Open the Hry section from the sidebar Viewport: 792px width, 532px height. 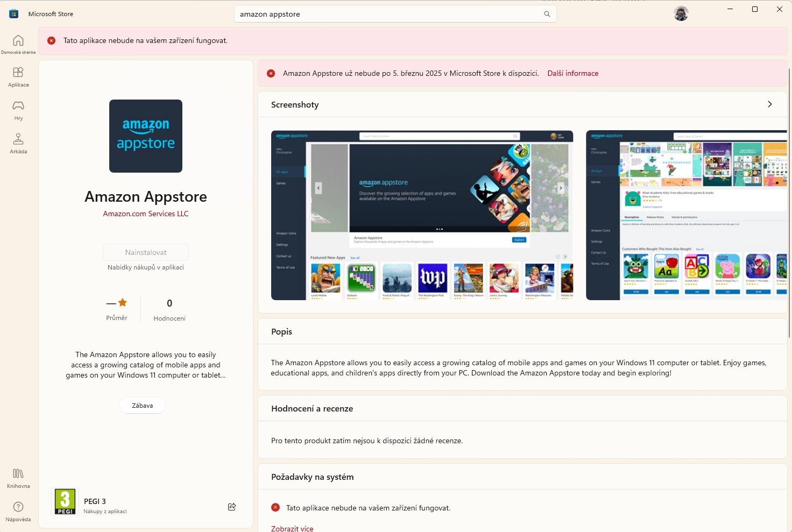tap(18, 109)
